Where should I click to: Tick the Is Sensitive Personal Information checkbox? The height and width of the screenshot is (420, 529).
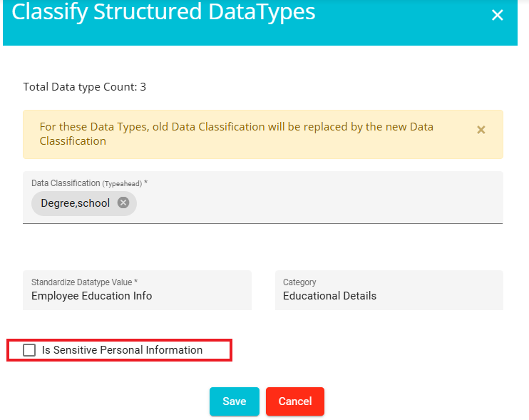29,350
